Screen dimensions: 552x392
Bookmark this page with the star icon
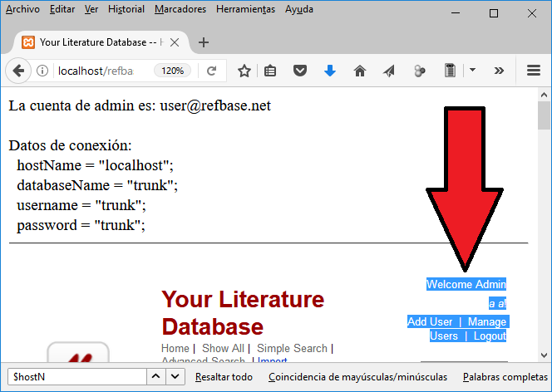click(x=244, y=71)
